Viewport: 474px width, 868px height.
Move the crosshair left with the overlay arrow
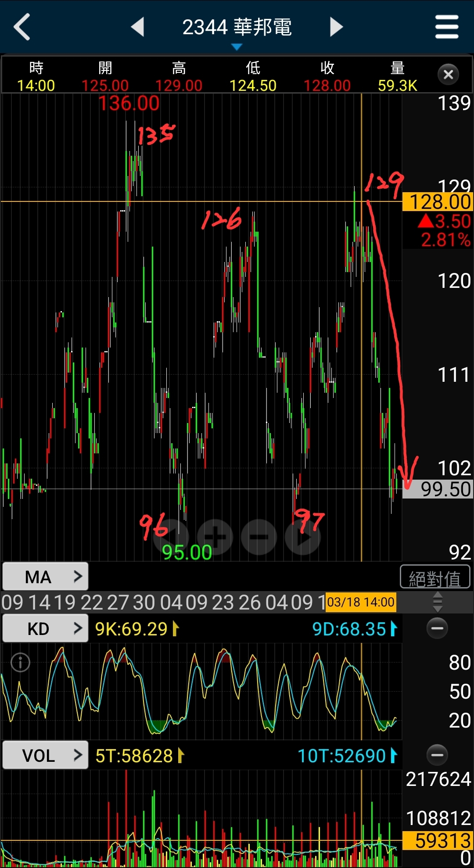pyautogui.click(x=171, y=537)
